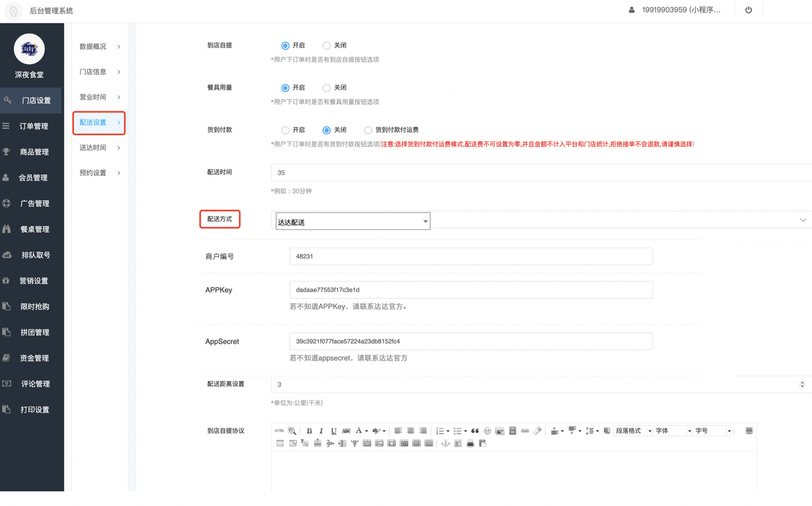The width and height of the screenshot is (812, 506).
Task: Open 营销设置 in sidebar
Action: (32, 281)
